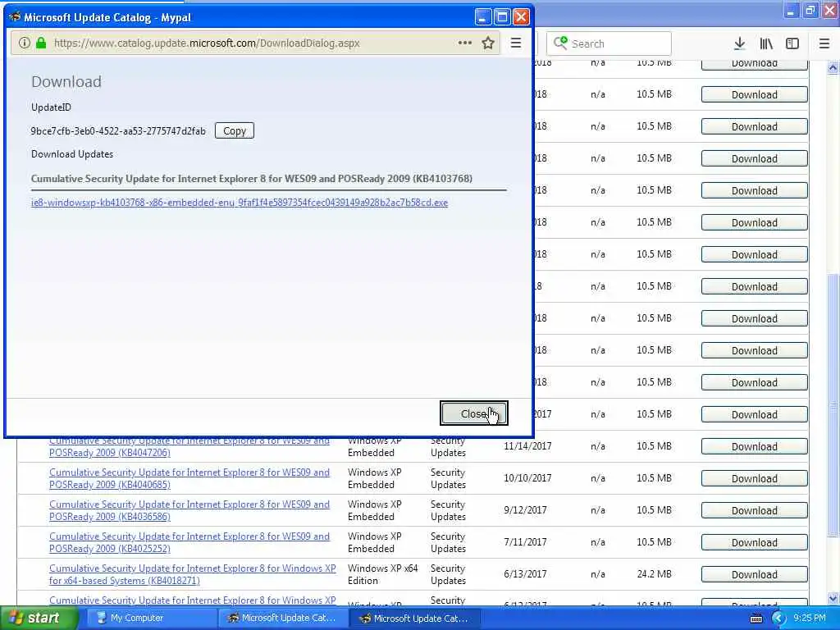Toggle the sidebar icon in main browser toolbar

792,43
